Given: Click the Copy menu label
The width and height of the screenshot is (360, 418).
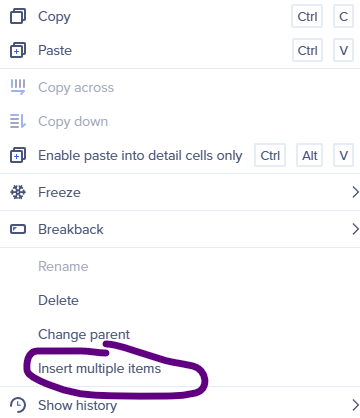Looking at the screenshot, I should coord(54,17).
